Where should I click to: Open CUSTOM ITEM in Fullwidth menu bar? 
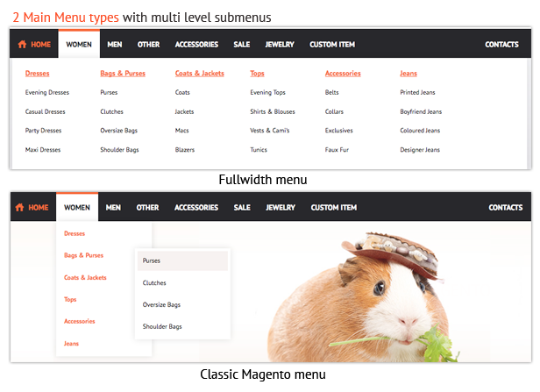[x=332, y=45]
